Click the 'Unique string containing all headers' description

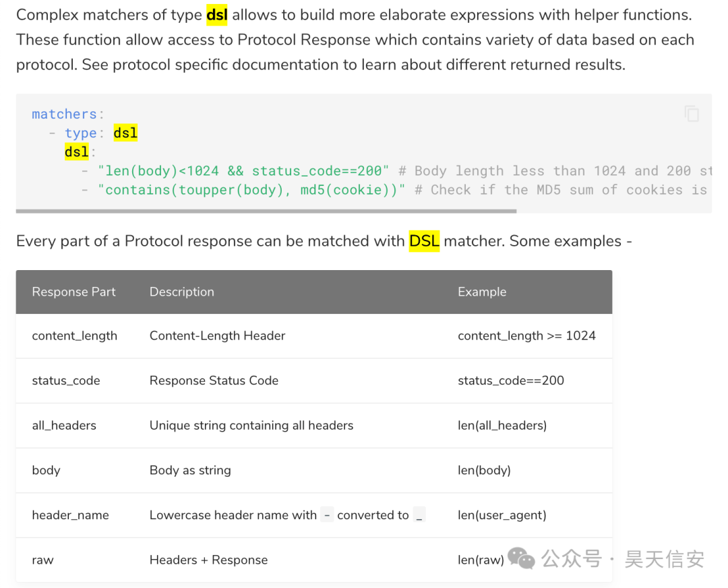[x=251, y=425]
